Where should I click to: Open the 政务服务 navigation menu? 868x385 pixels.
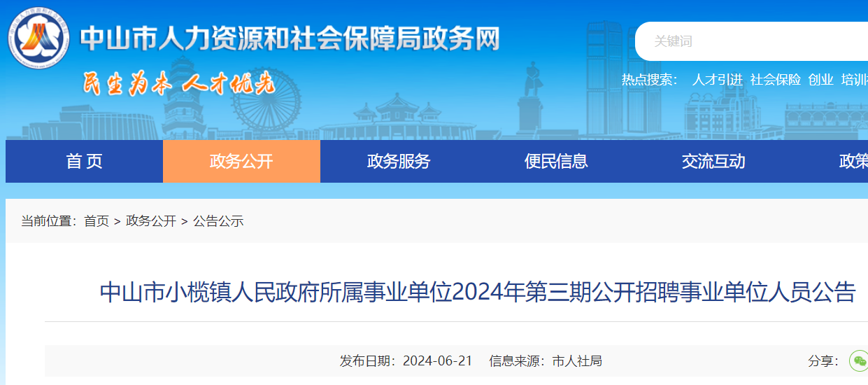[399, 162]
